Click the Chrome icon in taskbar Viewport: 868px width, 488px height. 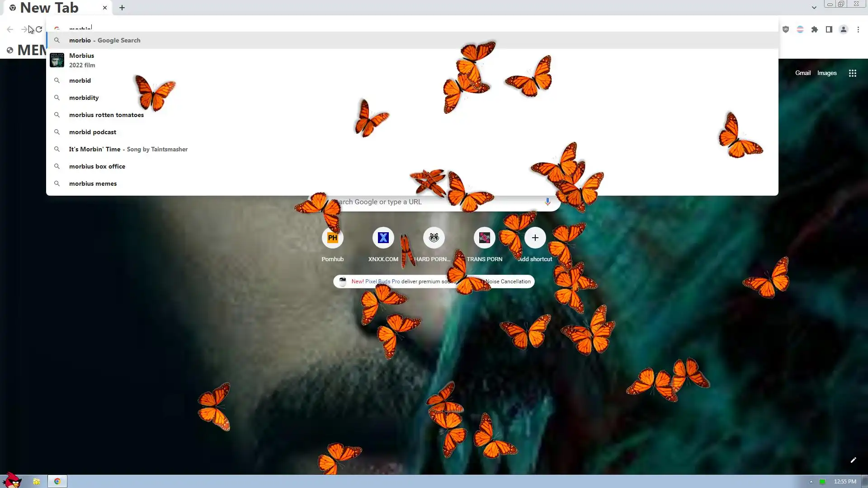(x=57, y=481)
